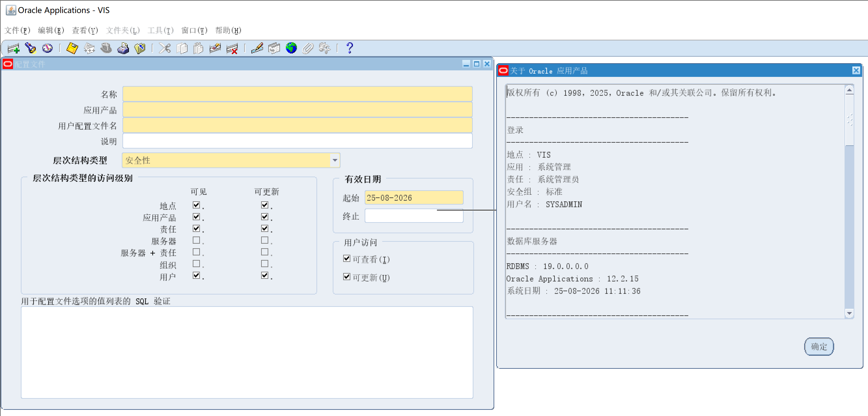Click into the 名称 input field
The width and height of the screenshot is (868, 416).
tap(297, 94)
